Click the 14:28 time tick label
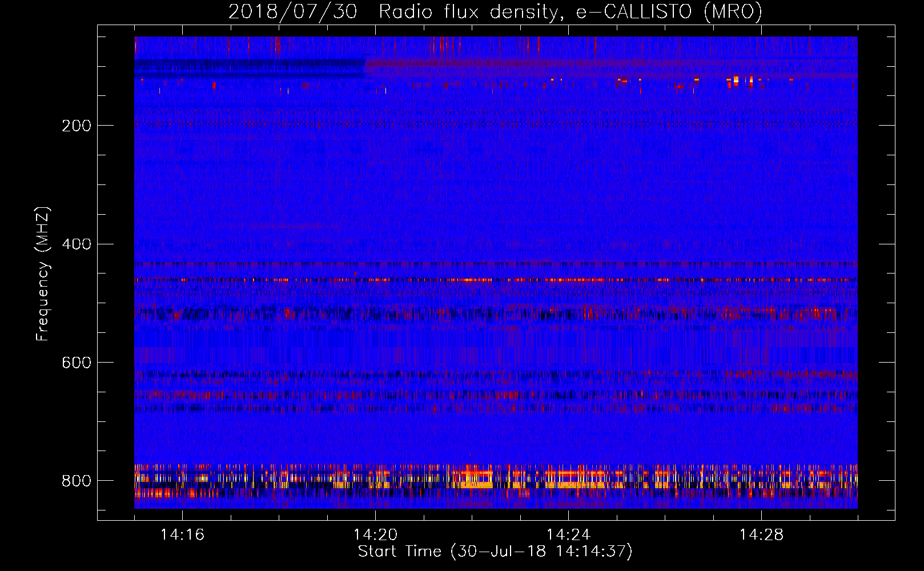This screenshot has height=571, width=924. point(761,534)
